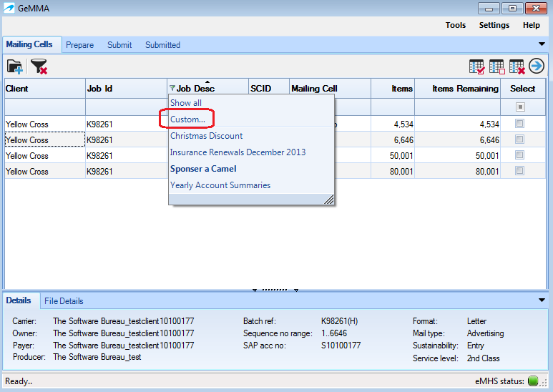The width and height of the screenshot is (553, 392).
Task: Click the table icon with red X
Action: click(517, 67)
